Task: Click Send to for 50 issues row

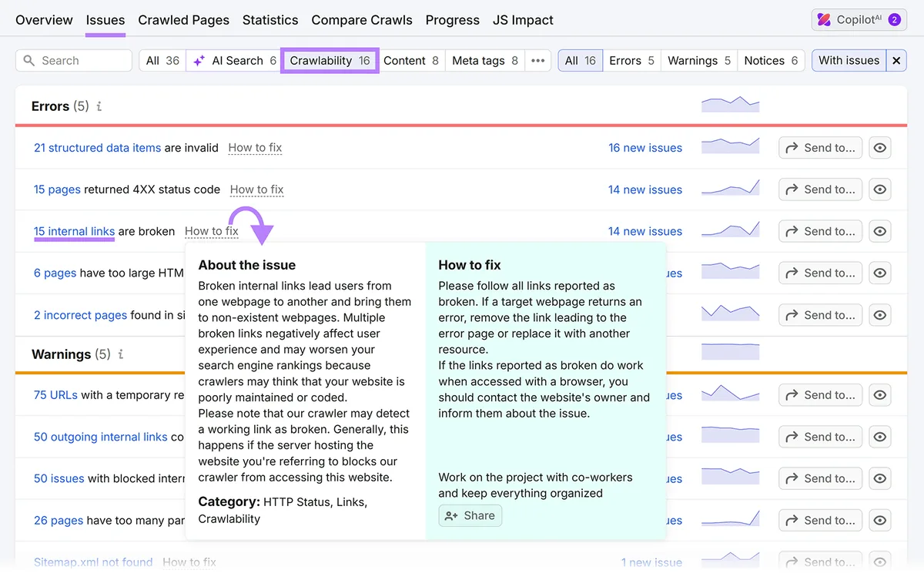Action: (821, 478)
